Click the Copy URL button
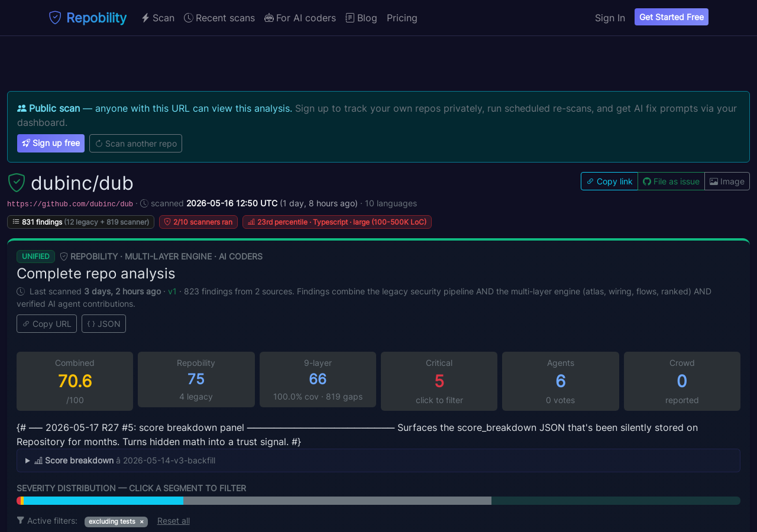This screenshot has height=532, width=757. 47,324
